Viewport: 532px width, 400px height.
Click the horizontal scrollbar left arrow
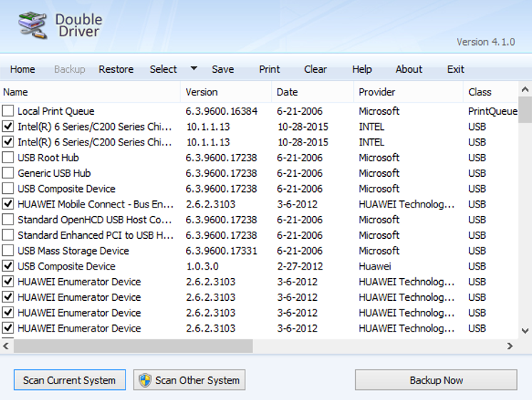pos(6,346)
